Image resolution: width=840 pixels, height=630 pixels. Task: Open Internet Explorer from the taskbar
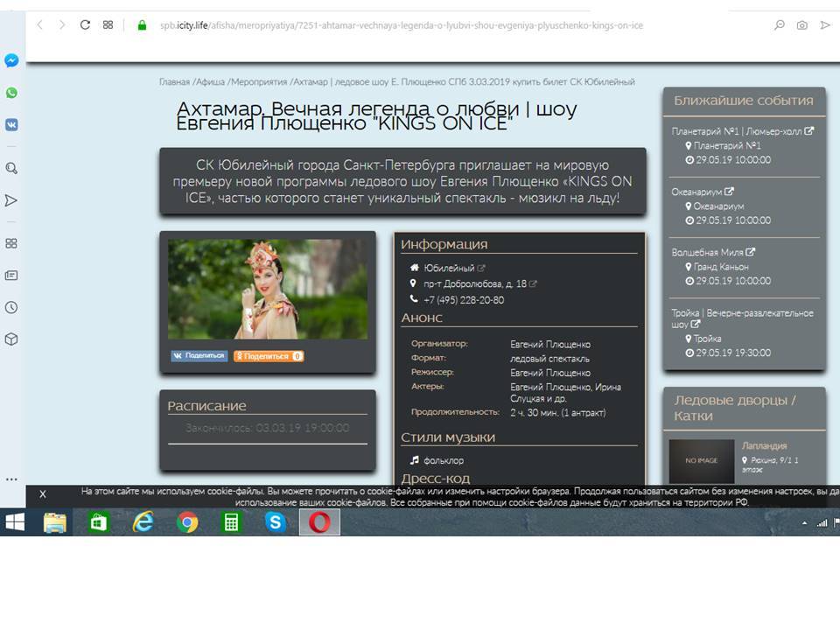pos(143,522)
